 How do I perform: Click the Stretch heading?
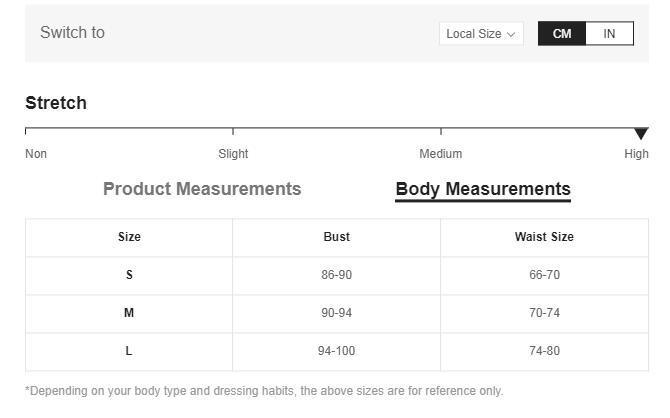coord(56,103)
